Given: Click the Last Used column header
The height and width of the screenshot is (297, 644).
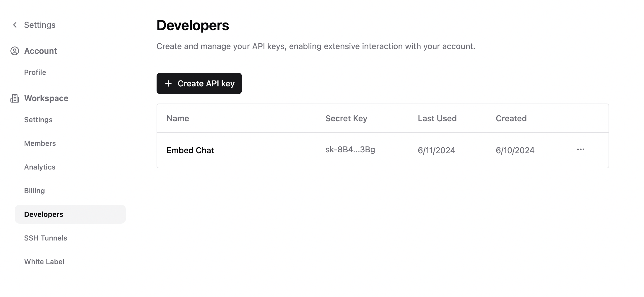Looking at the screenshot, I should 437,118.
